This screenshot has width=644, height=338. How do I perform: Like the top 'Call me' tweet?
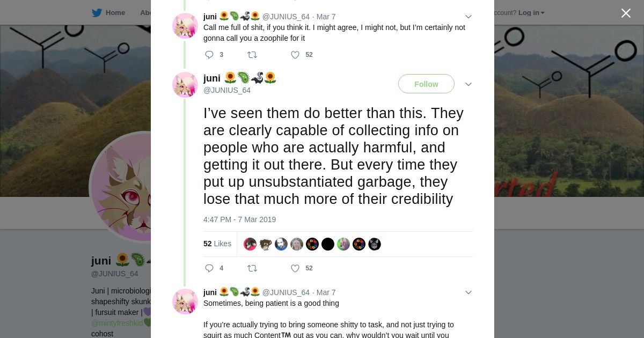coord(295,55)
